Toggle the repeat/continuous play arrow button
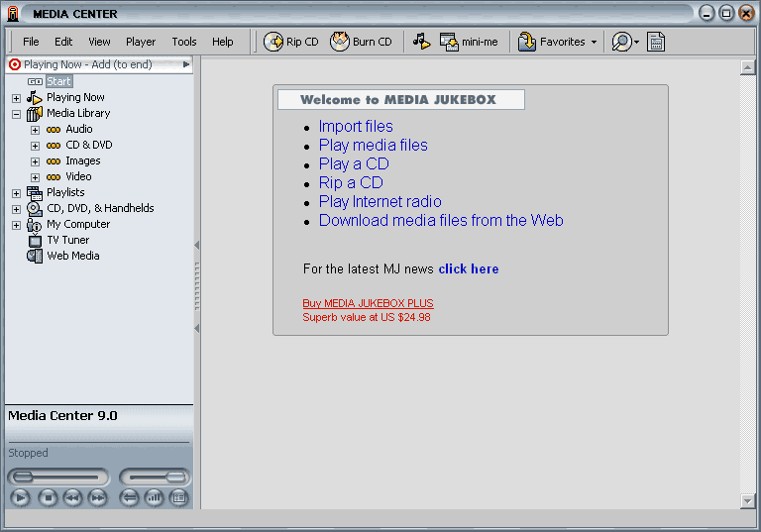The height and width of the screenshot is (532, 761). click(129, 498)
